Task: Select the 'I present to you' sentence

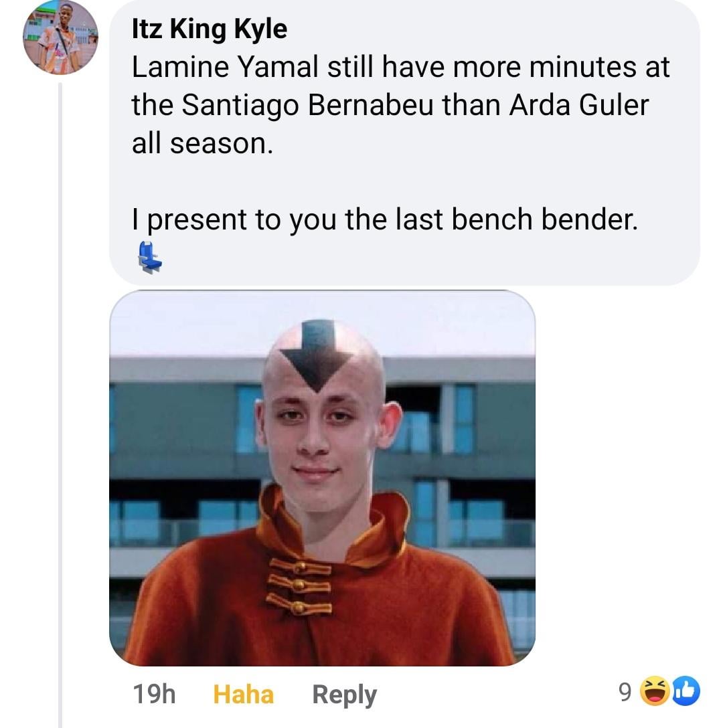Action: coord(385,219)
